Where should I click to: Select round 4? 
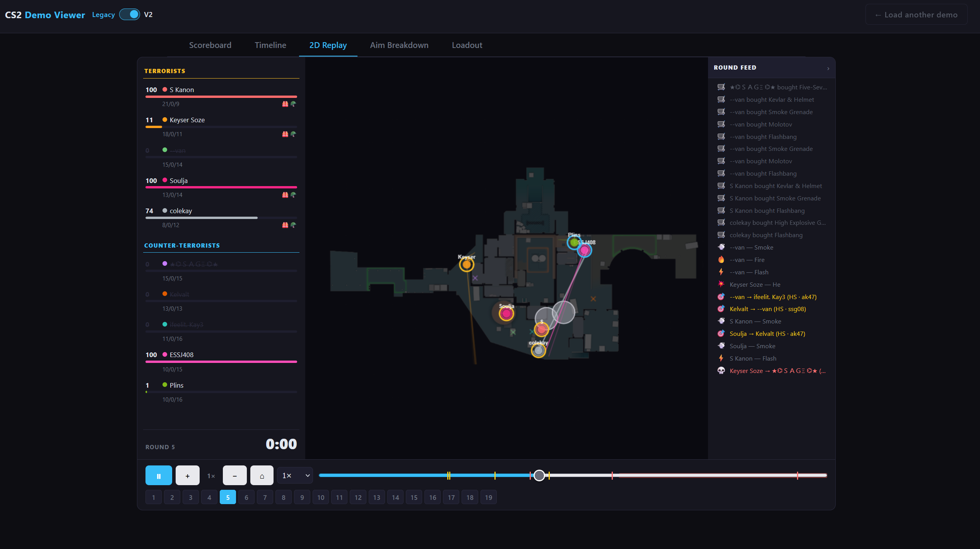coord(209,498)
